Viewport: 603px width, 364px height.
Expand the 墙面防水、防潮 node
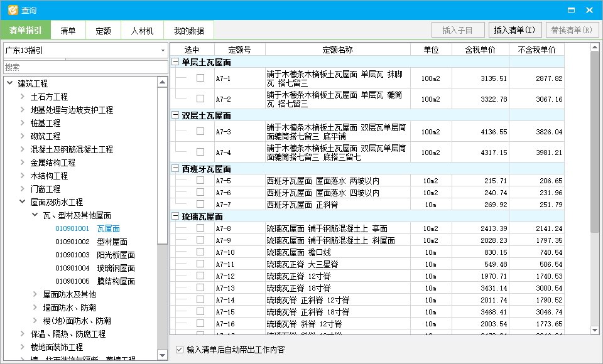[35, 307]
